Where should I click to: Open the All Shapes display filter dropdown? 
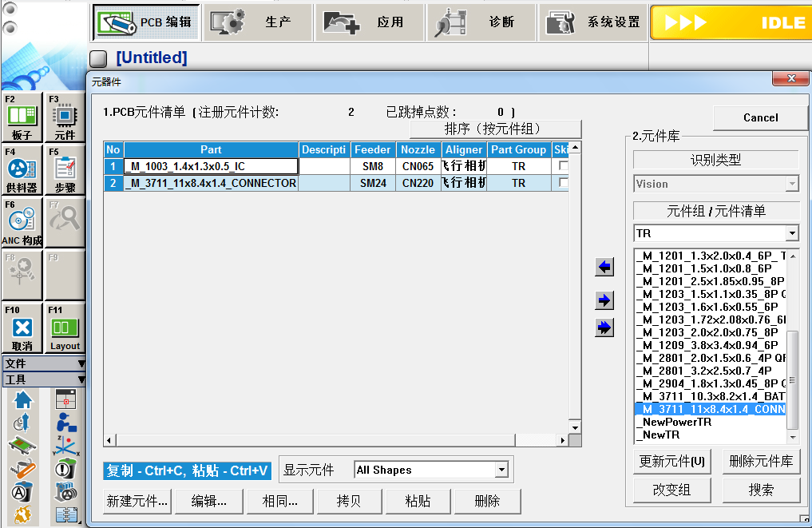501,469
